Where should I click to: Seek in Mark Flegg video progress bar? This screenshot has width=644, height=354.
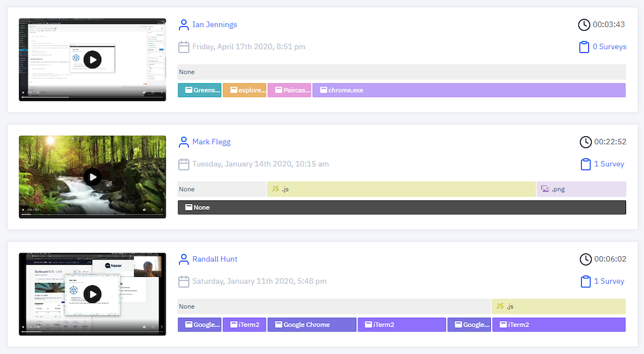coord(93,215)
